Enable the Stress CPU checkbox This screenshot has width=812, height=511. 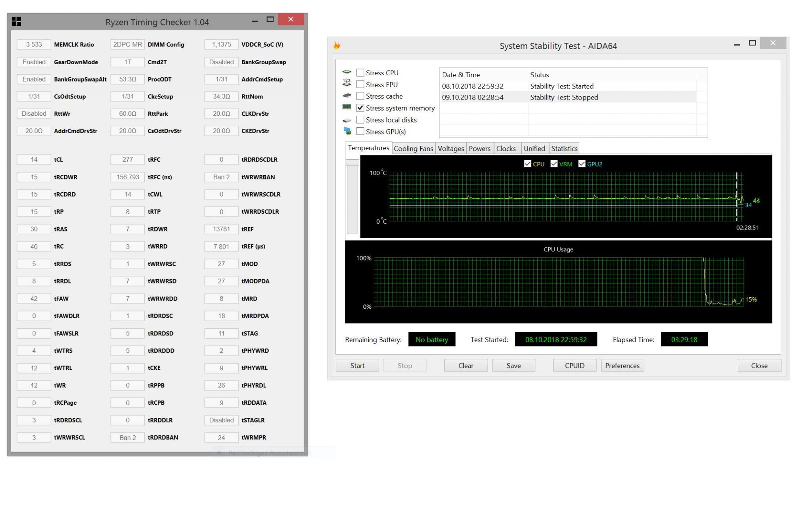[360, 73]
